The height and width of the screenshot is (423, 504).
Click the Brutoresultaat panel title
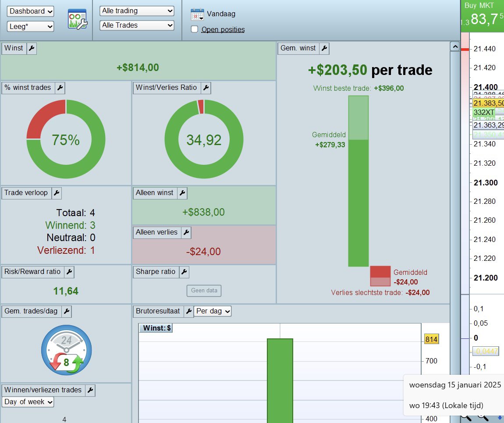(158, 312)
